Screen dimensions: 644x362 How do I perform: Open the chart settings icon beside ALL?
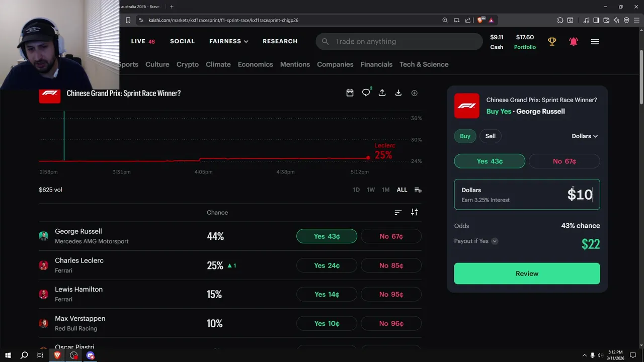point(418,190)
